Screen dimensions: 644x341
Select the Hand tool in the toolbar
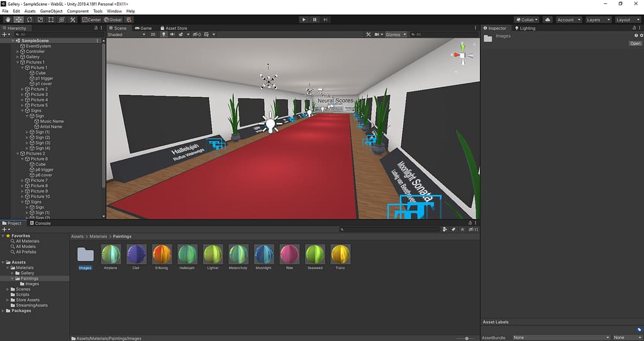(x=8, y=20)
